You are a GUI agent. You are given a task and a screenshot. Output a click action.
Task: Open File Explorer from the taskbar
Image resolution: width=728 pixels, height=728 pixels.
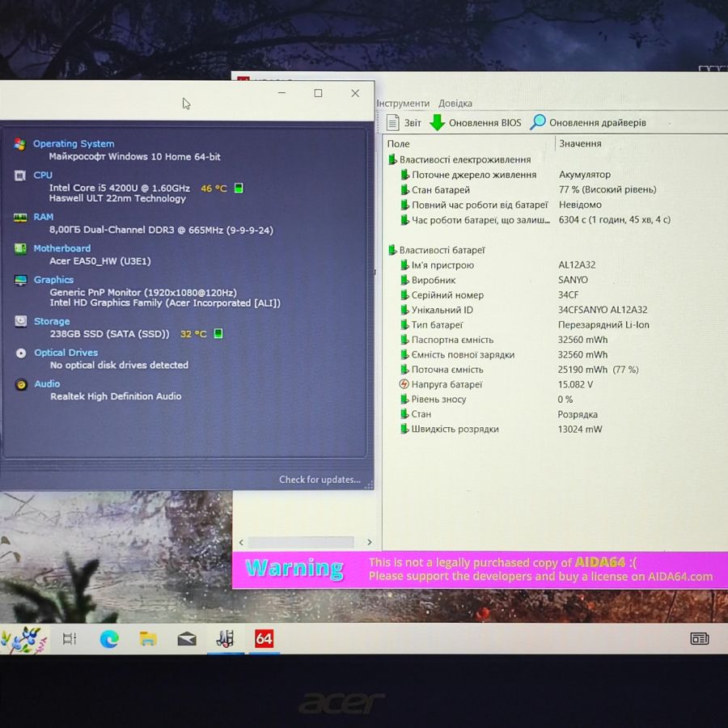click(148, 639)
